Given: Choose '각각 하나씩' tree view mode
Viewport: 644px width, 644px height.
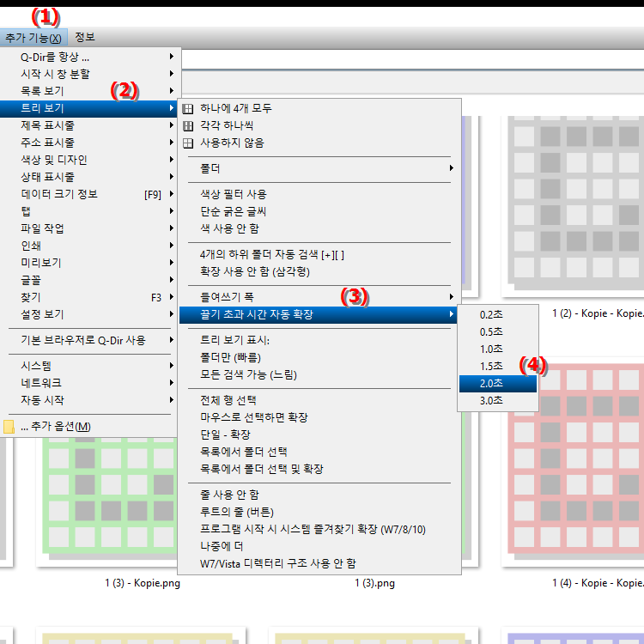Looking at the screenshot, I should (319, 126).
